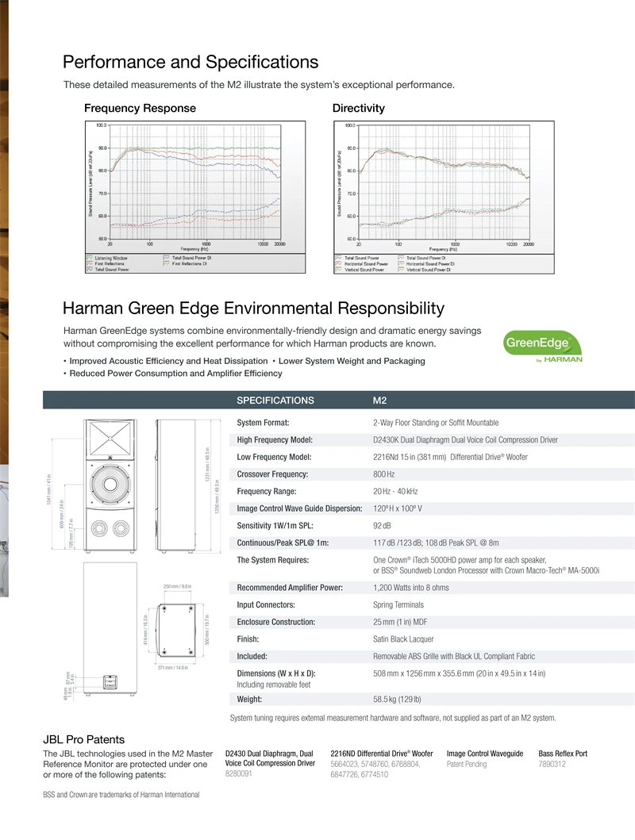Click the Weight label
Viewport: 635px width, 840px height.
pos(249,699)
